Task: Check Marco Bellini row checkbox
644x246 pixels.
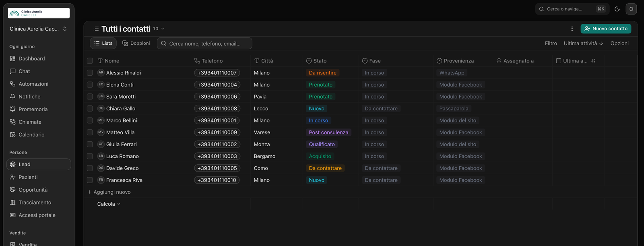Action: [x=90, y=120]
